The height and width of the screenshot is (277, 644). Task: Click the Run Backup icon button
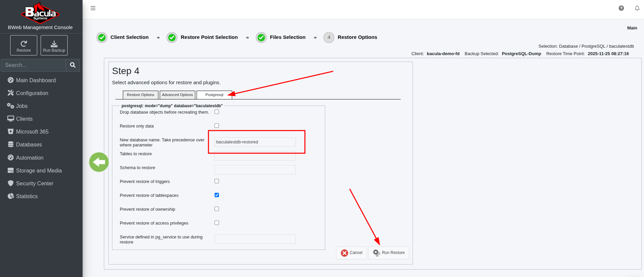54,45
